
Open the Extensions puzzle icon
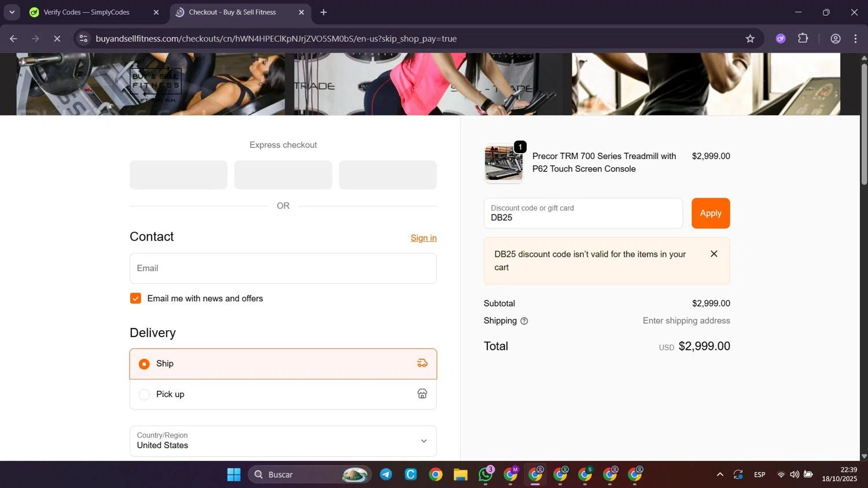[803, 39]
